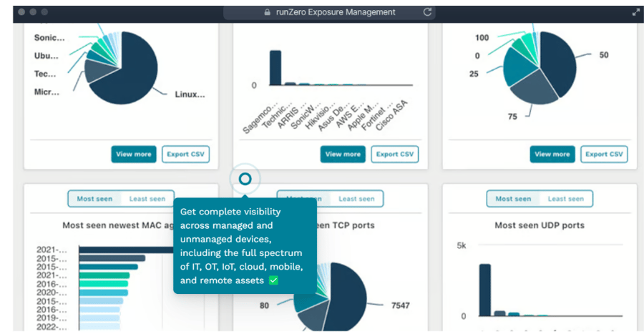Reload the page using the refresh icon
Viewport: 644px width, 334px height.
tap(427, 12)
